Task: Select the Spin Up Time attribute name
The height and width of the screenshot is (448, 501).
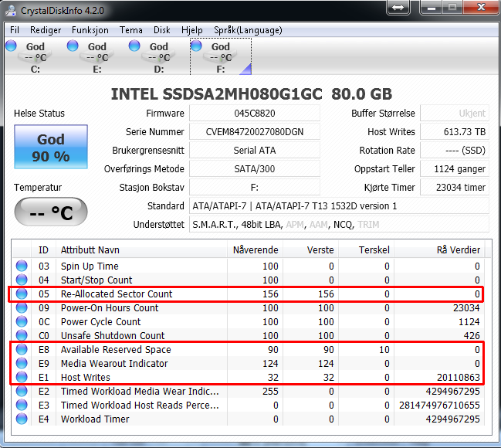Action: (90, 266)
